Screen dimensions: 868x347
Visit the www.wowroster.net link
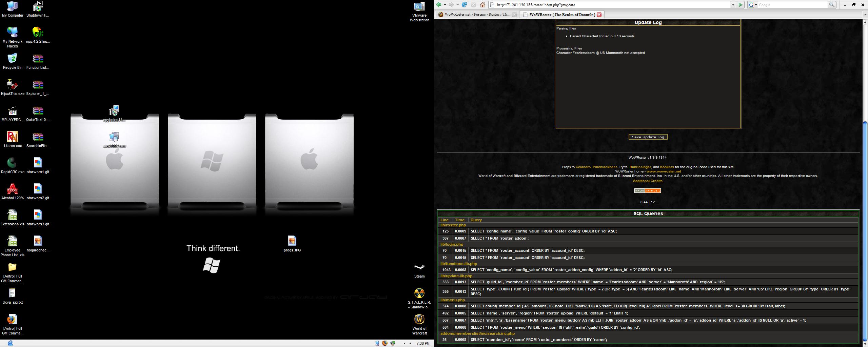tap(664, 171)
